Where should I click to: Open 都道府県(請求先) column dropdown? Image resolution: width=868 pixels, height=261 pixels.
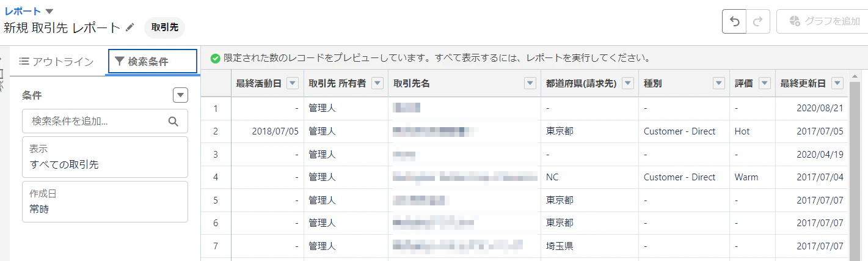tap(627, 84)
